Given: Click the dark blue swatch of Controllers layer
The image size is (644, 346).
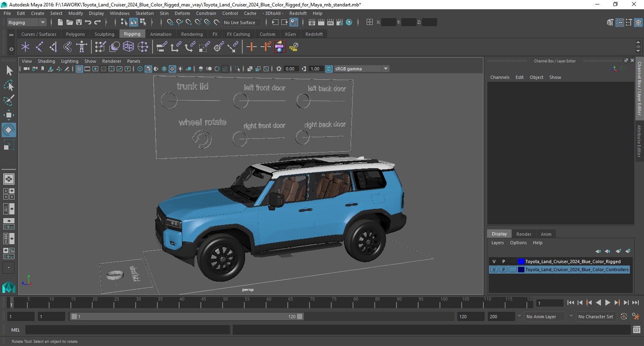Looking at the screenshot, I should pyautogui.click(x=521, y=270).
